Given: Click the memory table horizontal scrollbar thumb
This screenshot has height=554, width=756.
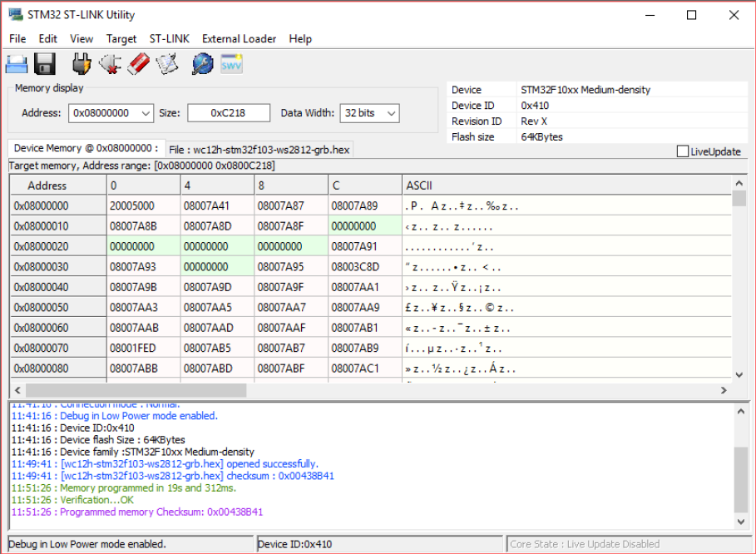Looking at the screenshot, I should click(x=136, y=390).
